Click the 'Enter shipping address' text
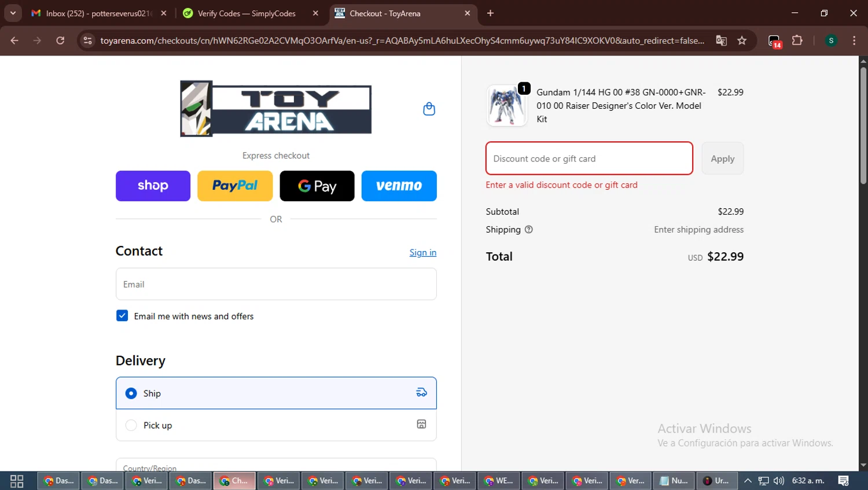 (x=699, y=230)
